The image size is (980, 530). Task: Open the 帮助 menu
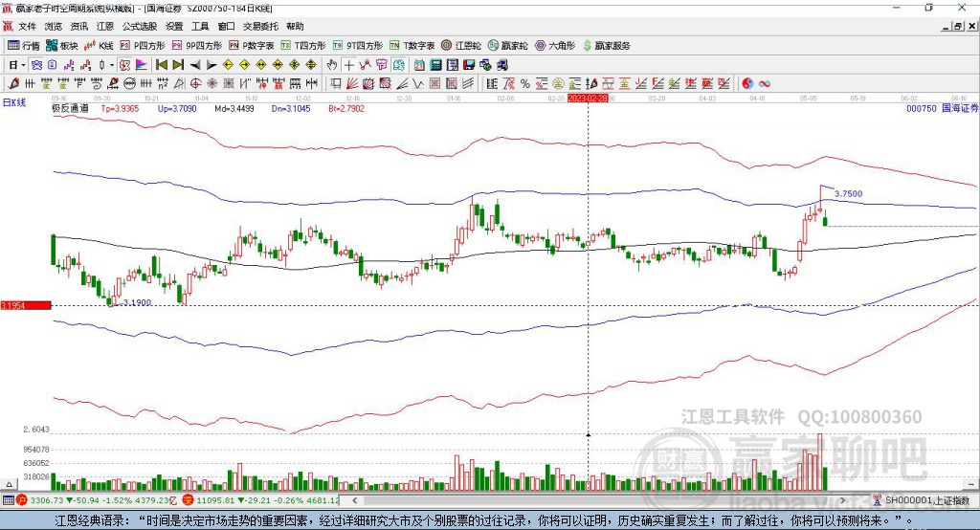tap(295, 26)
